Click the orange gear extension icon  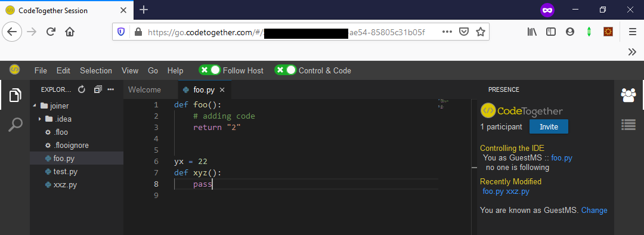point(608,32)
